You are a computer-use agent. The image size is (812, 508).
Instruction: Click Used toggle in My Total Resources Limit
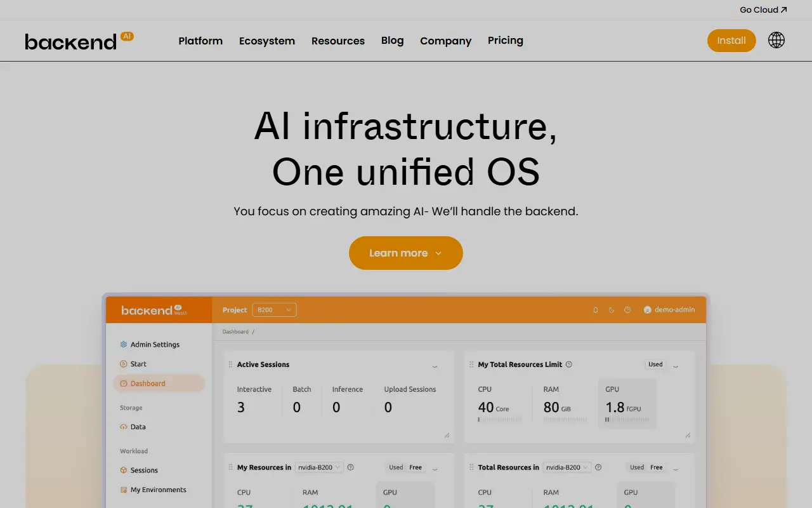(655, 364)
